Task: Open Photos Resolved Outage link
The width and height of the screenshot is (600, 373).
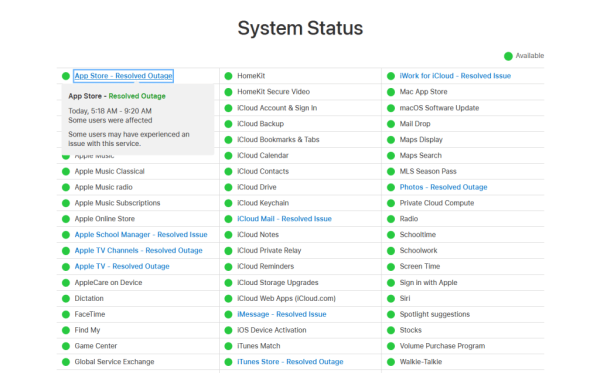Action: 443,187
